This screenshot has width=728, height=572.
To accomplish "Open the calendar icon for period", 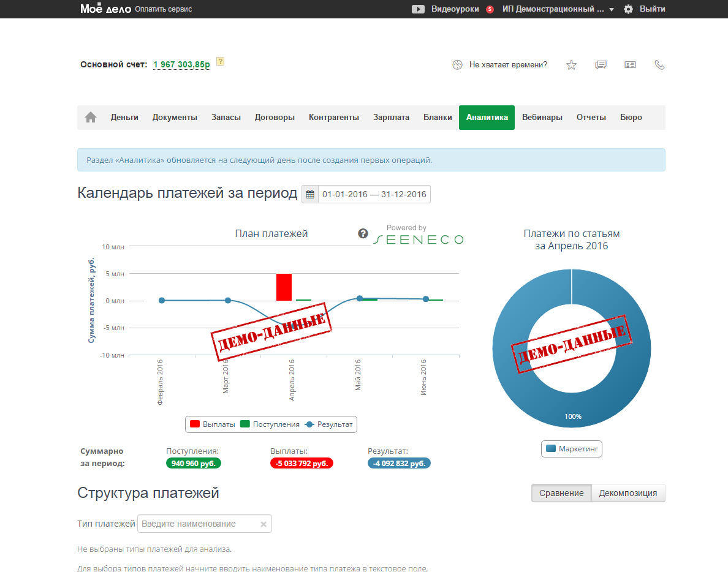I will coord(310,195).
